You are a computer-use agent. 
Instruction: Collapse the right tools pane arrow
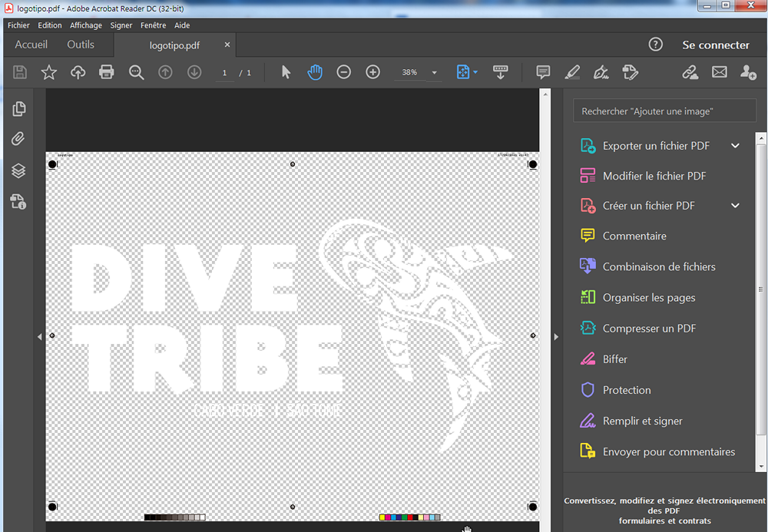(x=556, y=337)
